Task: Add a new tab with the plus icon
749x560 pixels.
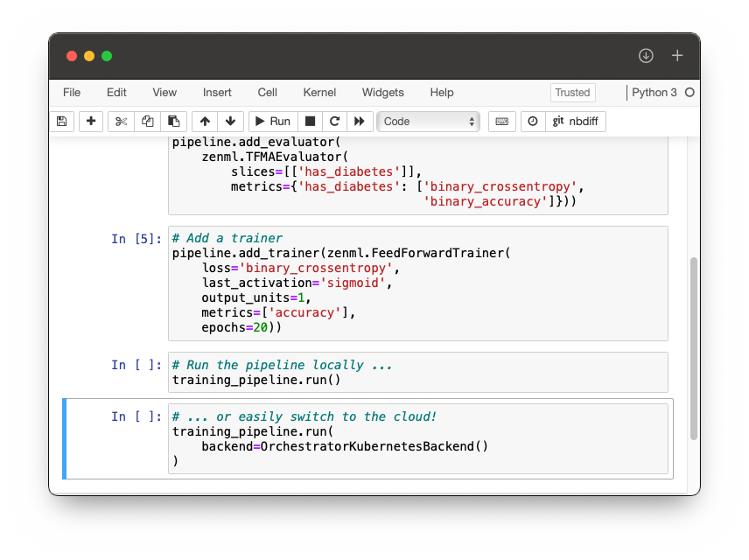Action: [x=677, y=56]
